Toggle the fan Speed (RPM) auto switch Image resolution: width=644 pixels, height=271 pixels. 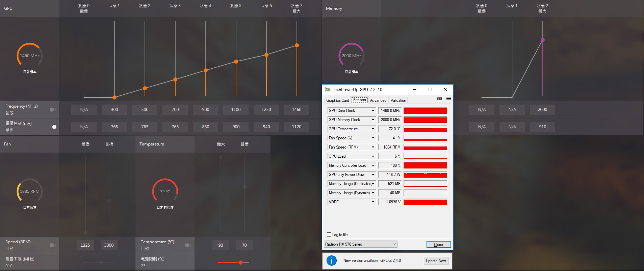point(53,245)
